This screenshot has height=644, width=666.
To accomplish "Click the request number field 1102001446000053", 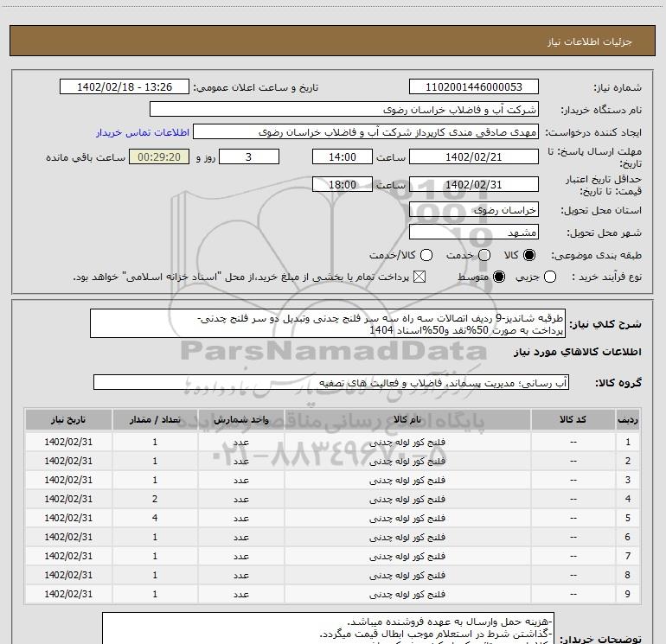I will coord(474,87).
